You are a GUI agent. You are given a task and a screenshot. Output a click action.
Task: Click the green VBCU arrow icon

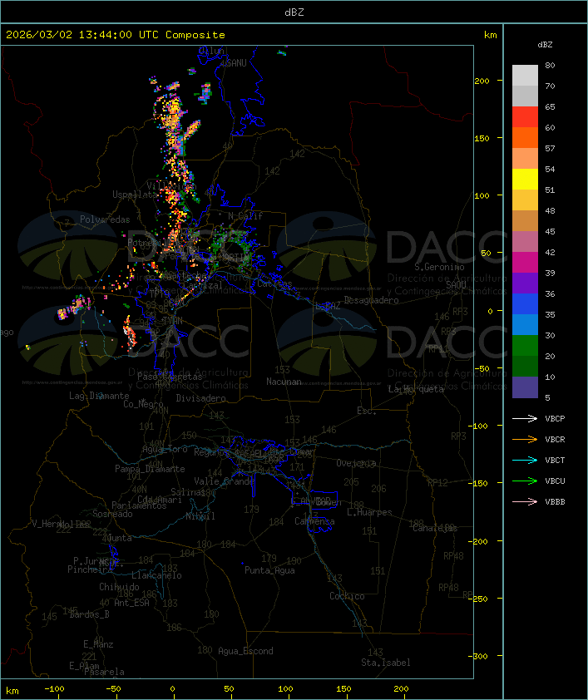click(525, 481)
